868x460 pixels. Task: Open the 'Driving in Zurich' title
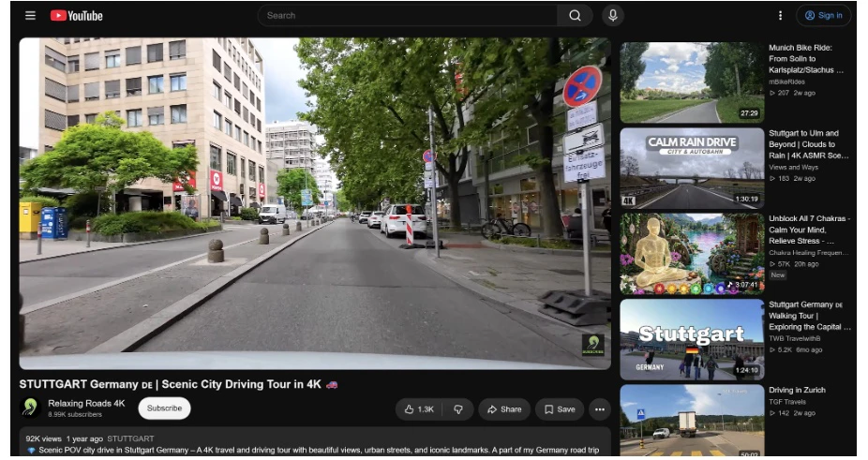point(797,390)
